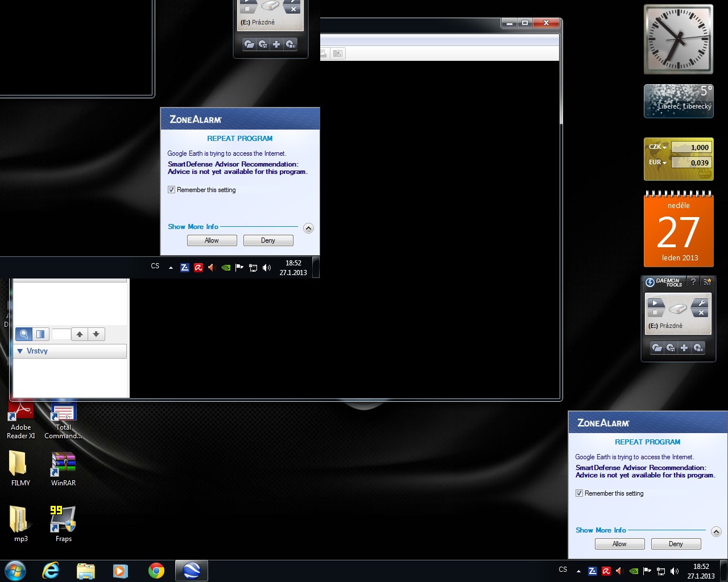Image resolution: width=728 pixels, height=582 pixels.
Task: Open the EUR currency dropdown in the currency gadget
Action: tap(657, 163)
